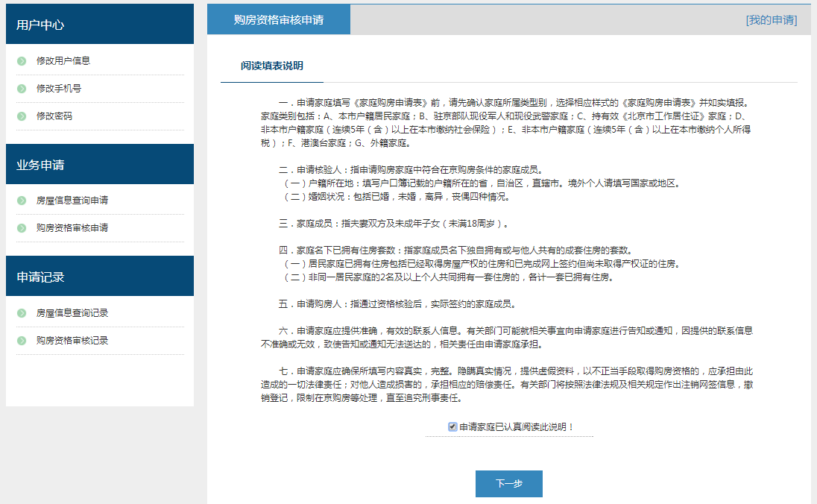This screenshot has height=504, width=817.
Task: Click the line （二）婚姻状况
Action: tap(397, 197)
